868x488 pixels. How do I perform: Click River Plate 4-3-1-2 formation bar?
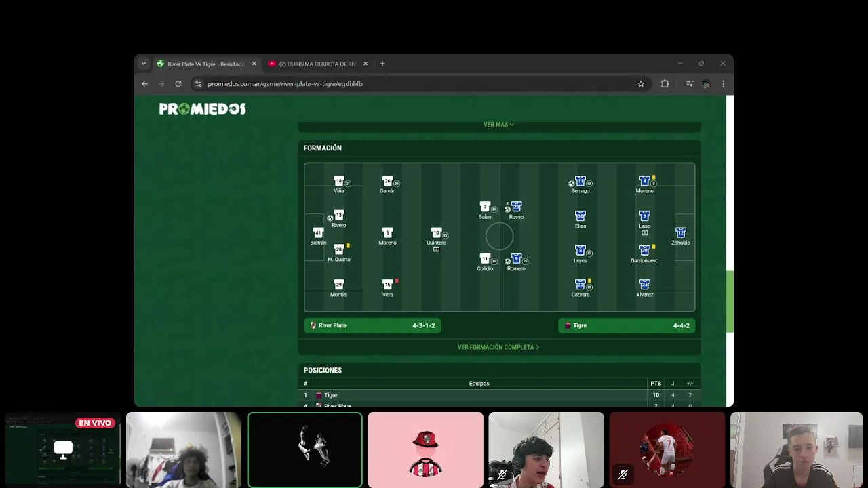[x=372, y=325]
